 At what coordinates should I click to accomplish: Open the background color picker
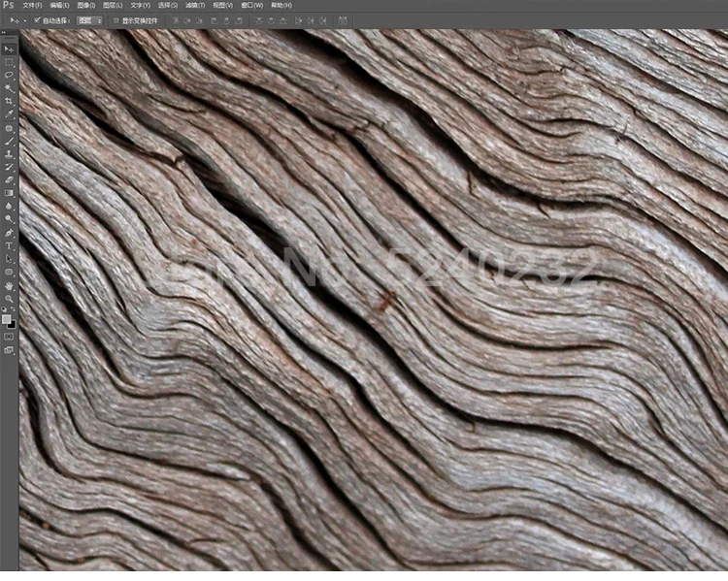coord(13,324)
